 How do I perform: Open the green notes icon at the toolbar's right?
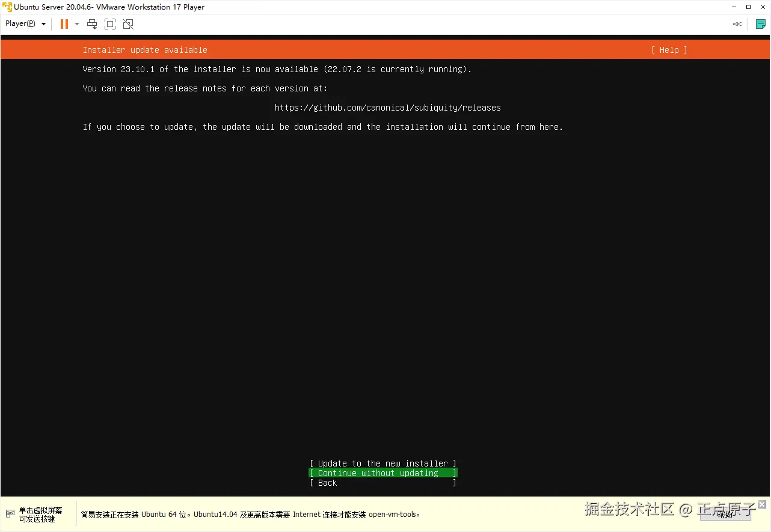[x=761, y=24]
